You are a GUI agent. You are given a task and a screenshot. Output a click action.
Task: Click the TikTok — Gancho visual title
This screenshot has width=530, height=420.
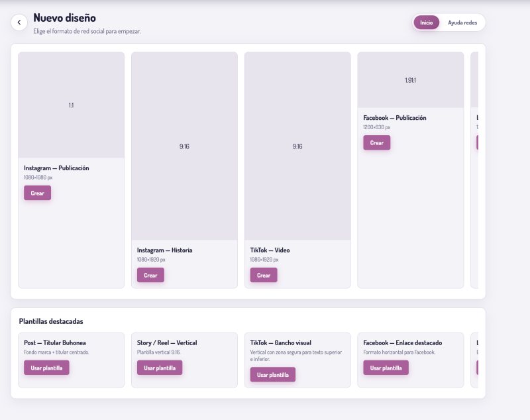coord(280,342)
